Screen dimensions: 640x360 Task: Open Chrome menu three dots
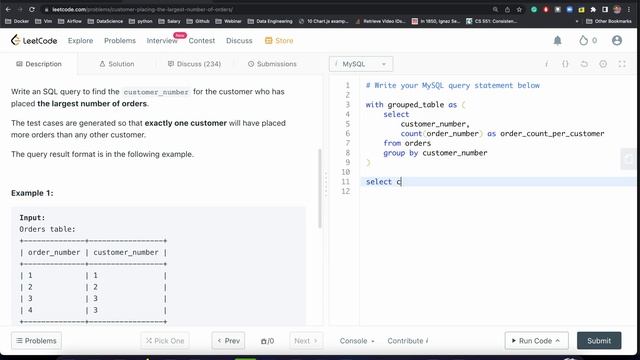point(629,9)
